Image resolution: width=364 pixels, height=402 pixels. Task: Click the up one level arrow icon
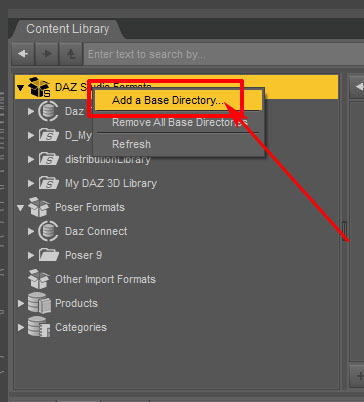[71, 54]
